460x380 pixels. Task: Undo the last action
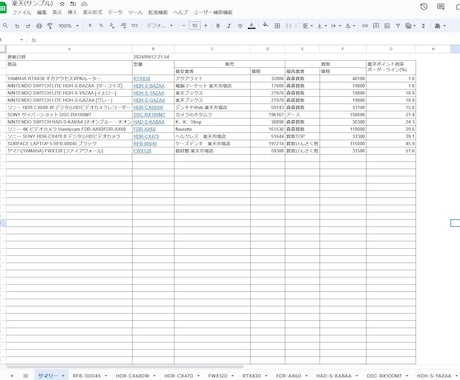17,26
